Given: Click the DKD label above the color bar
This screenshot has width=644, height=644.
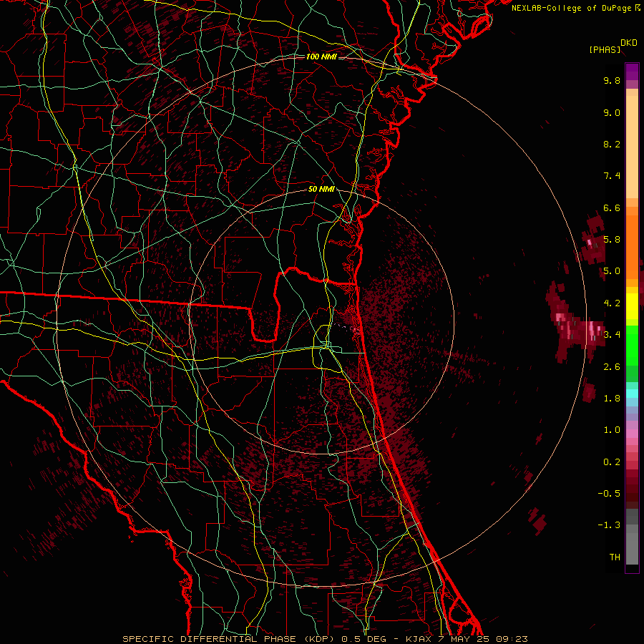Looking at the screenshot, I should [x=629, y=43].
